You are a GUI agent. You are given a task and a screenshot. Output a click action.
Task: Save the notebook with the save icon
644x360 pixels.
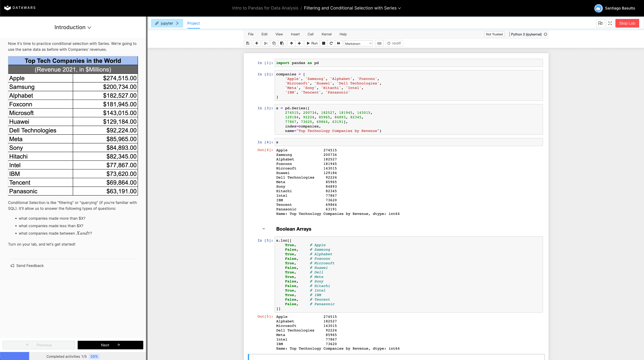click(248, 43)
